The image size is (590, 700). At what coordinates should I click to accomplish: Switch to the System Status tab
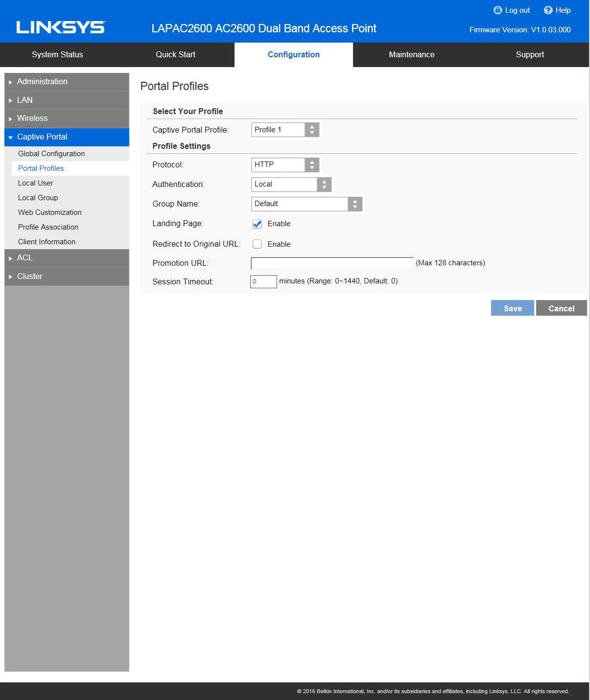57,55
